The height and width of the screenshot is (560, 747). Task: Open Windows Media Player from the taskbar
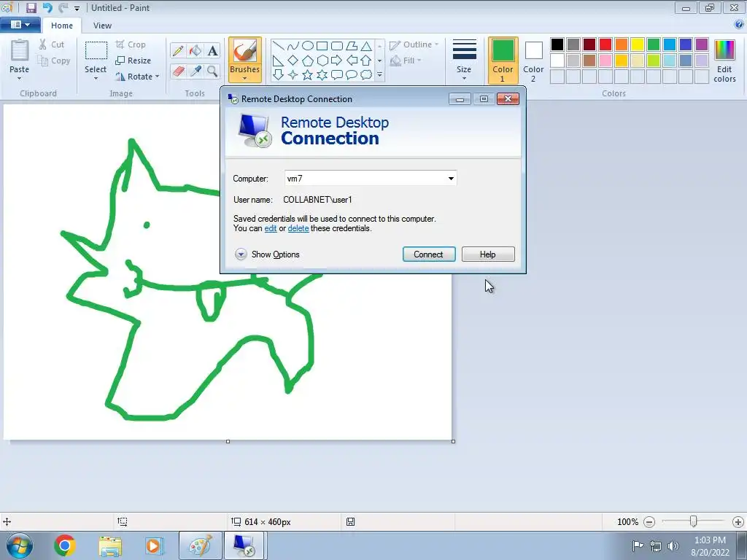155,545
